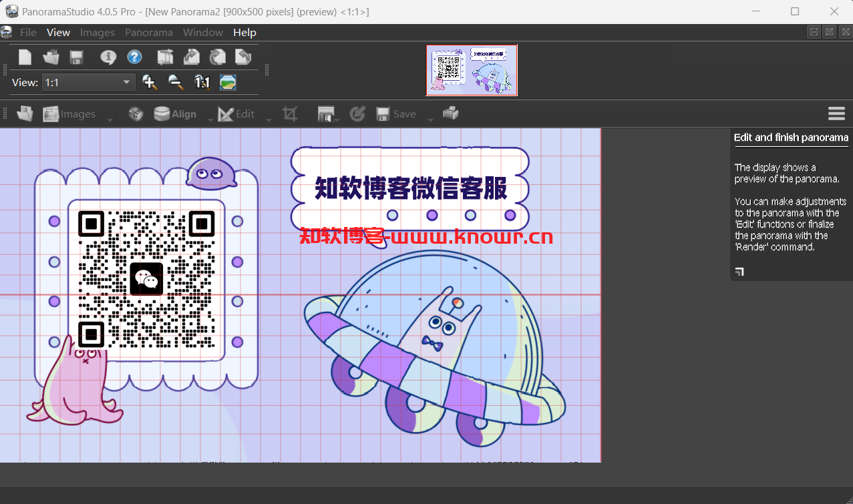Expand the Save dropdown arrow
This screenshot has width=853, height=504.
tap(430, 119)
